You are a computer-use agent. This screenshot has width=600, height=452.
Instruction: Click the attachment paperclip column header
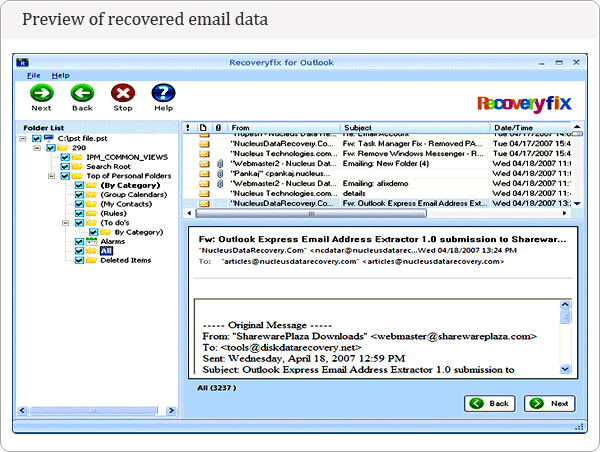218,127
